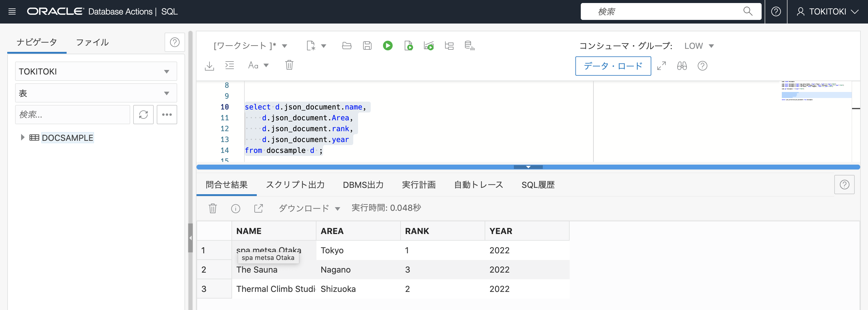Click the Autotrace icon with green play badge

[x=429, y=46]
